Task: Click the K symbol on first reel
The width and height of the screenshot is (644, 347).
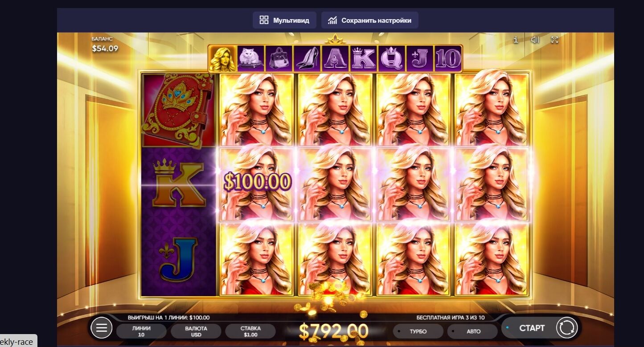Action: pyautogui.click(x=178, y=184)
